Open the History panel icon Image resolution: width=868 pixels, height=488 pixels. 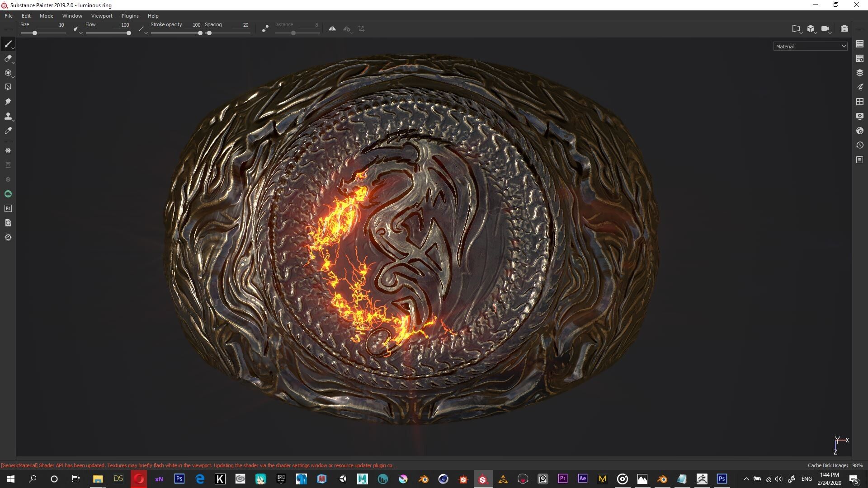[x=860, y=145]
